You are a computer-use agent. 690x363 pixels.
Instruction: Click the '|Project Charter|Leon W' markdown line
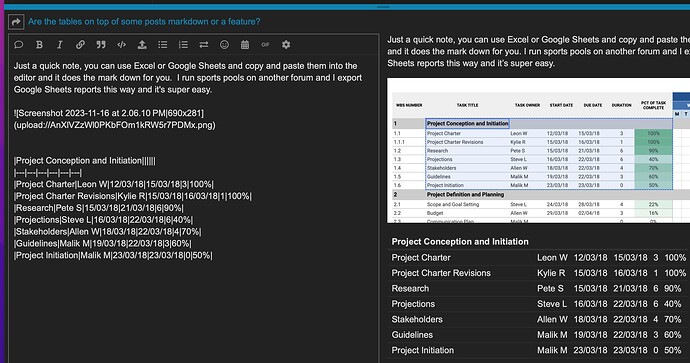[114, 184]
